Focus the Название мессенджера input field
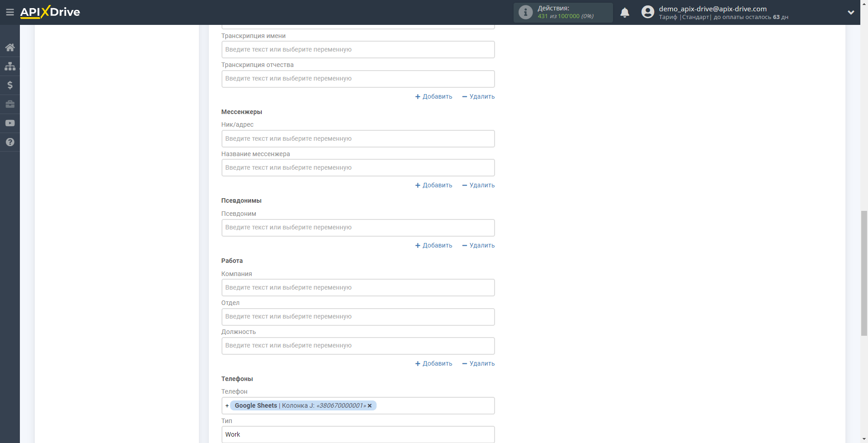Image resolution: width=868 pixels, height=443 pixels. [x=358, y=168]
